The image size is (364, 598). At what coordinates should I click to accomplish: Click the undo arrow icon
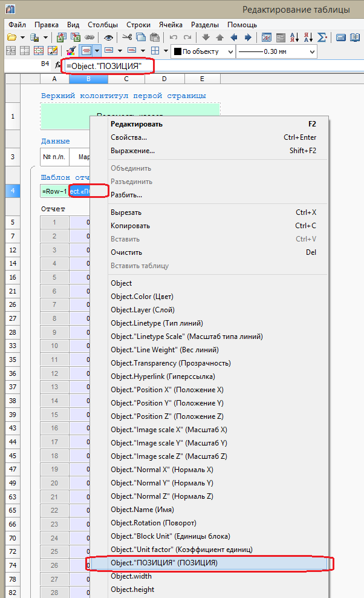click(174, 38)
